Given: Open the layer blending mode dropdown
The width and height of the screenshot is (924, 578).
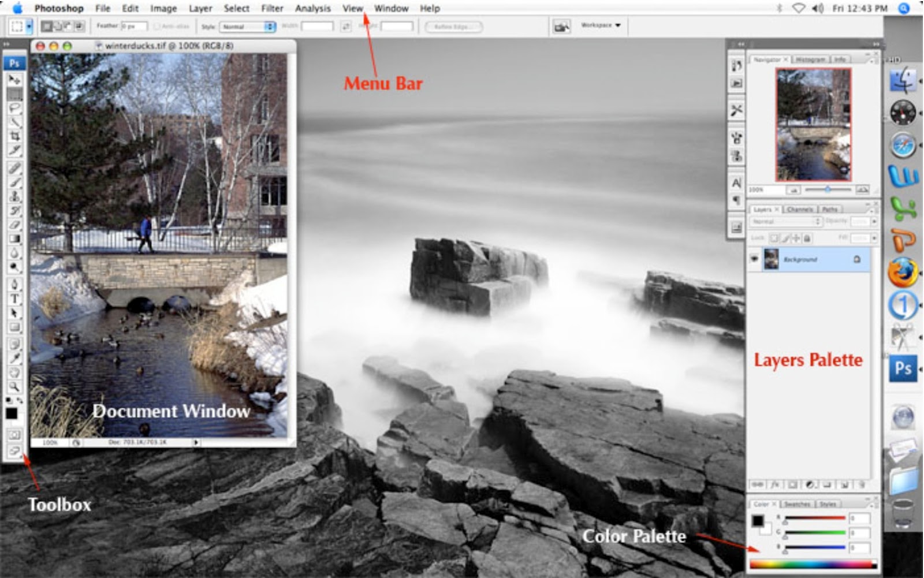Looking at the screenshot, I should (x=785, y=221).
